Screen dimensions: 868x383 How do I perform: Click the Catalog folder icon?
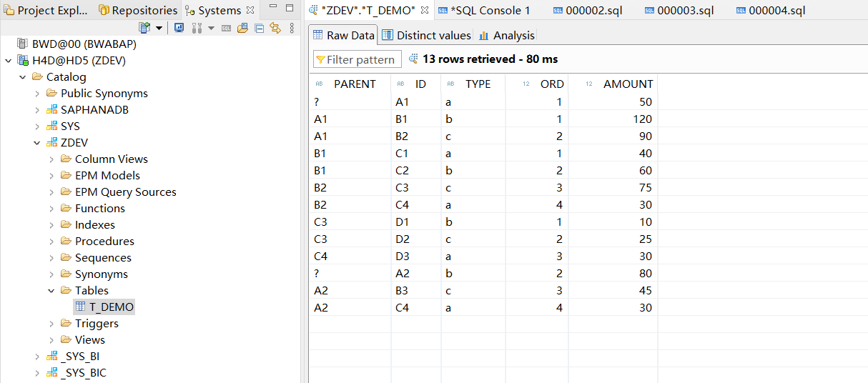tap(38, 77)
